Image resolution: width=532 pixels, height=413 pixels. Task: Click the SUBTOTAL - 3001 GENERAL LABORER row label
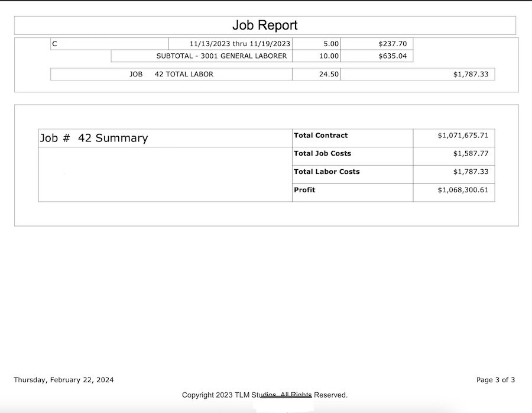(221, 56)
